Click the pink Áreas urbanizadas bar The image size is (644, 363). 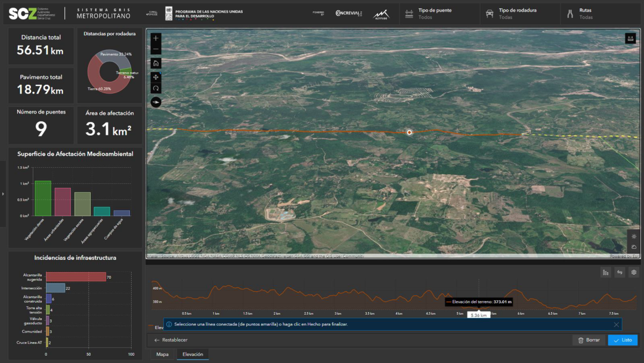pyautogui.click(x=63, y=202)
